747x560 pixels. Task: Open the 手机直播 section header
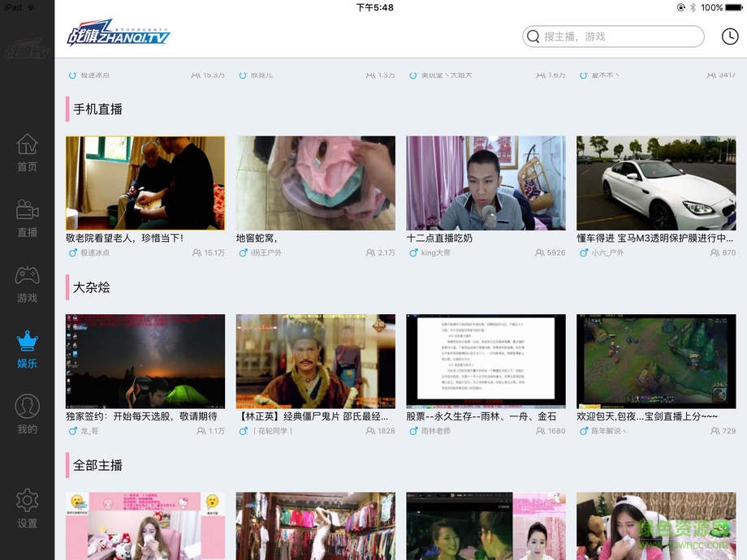[96, 108]
